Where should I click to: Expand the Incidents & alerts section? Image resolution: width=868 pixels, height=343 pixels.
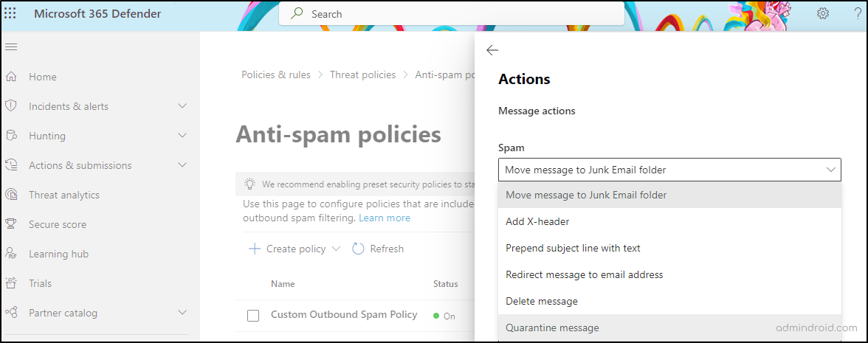tap(182, 106)
